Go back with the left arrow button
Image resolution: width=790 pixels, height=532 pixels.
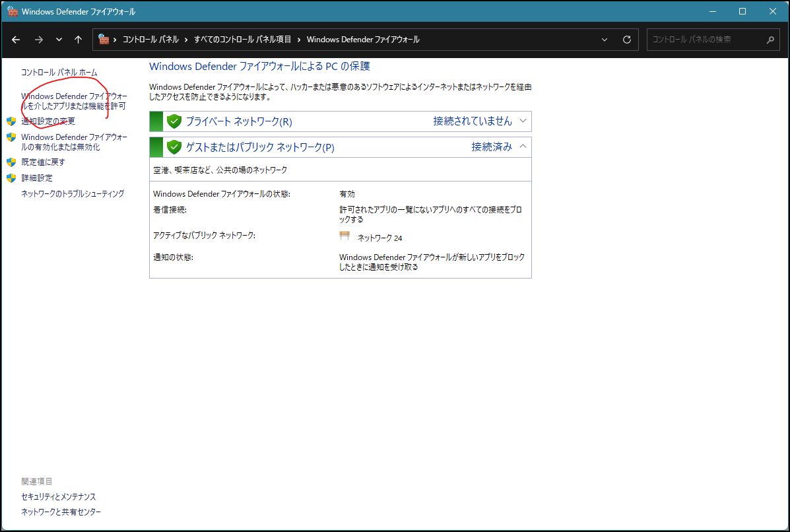pyautogui.click(x=16, y=40)
